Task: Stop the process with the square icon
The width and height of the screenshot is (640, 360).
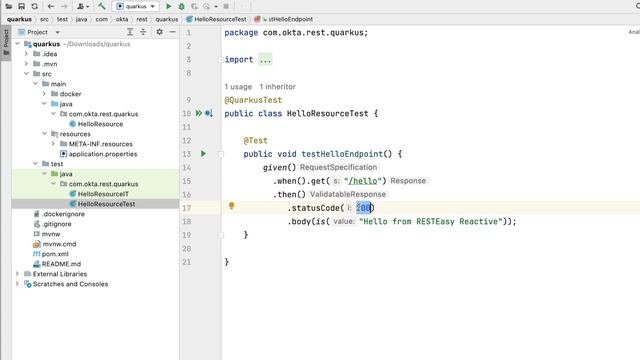Action: 226,6
